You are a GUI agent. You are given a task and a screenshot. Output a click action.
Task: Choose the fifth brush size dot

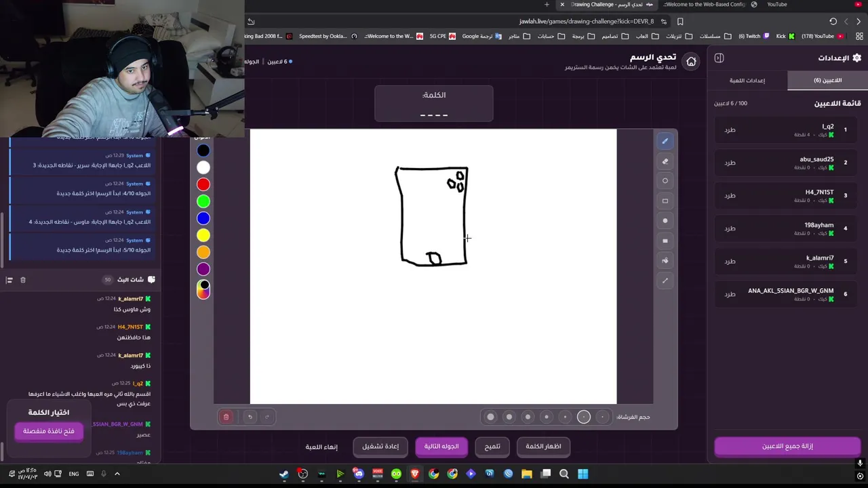click(x=528, y=417)
